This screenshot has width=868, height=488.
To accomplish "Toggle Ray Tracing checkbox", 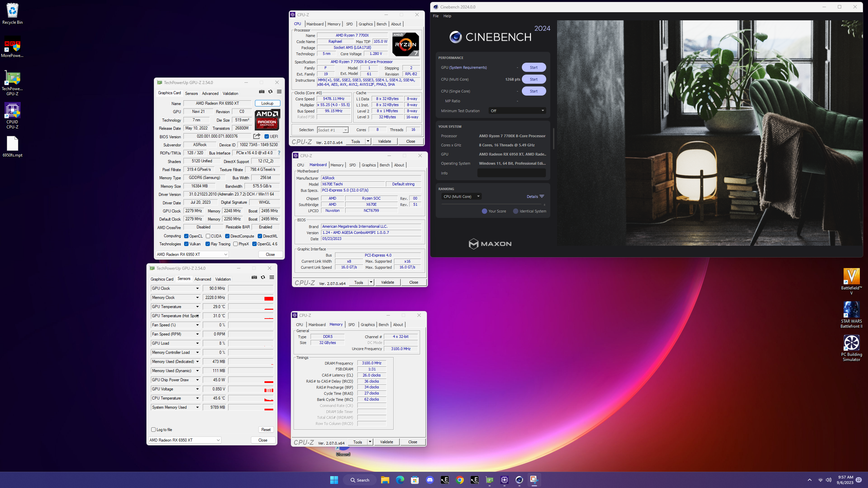I will tap(208, 244).
